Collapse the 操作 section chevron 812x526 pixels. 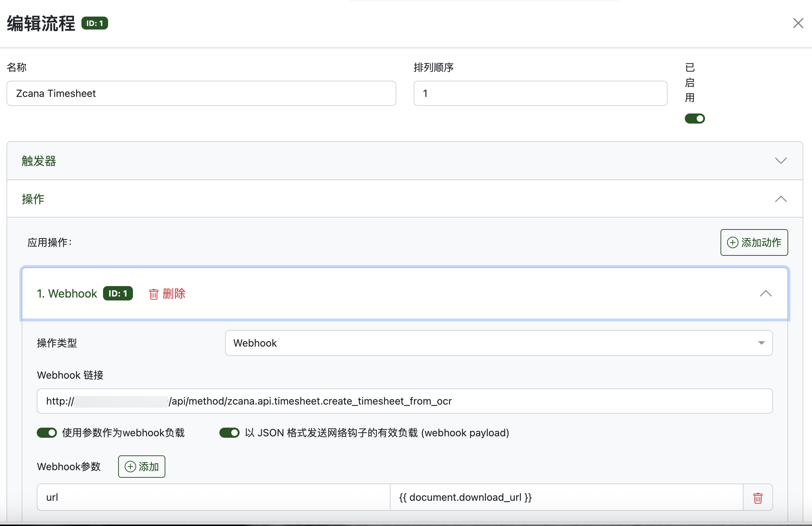(781, 199)
